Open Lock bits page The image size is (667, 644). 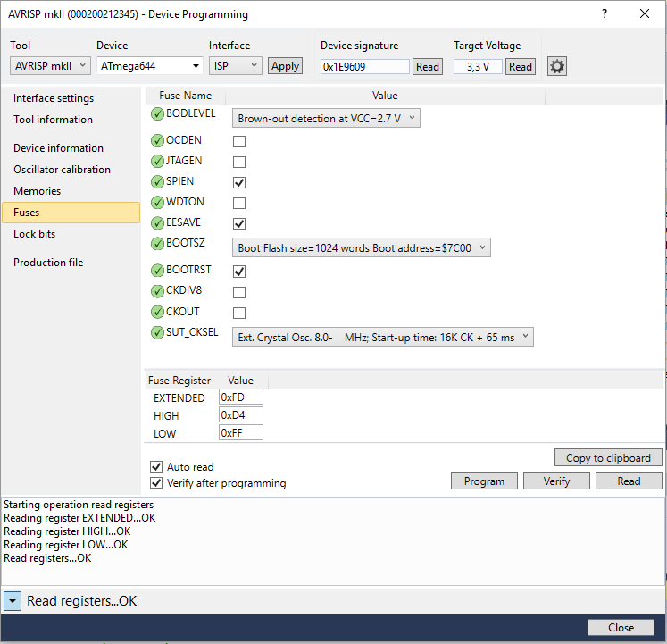(35, 234)
